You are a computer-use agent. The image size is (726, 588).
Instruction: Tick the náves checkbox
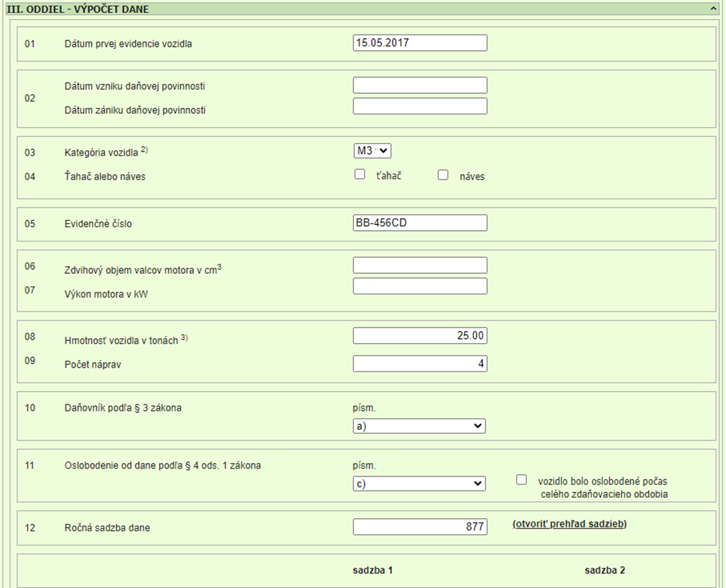443,175
